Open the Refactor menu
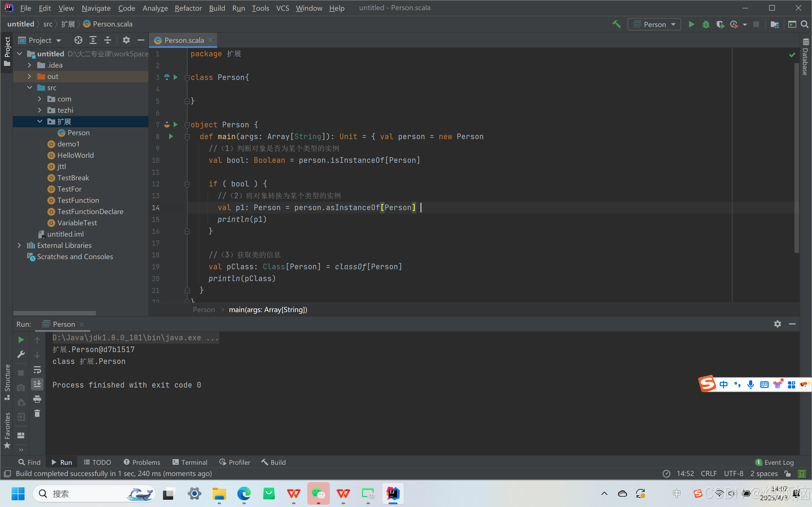 pyautogui.click(x=188, y=8)
